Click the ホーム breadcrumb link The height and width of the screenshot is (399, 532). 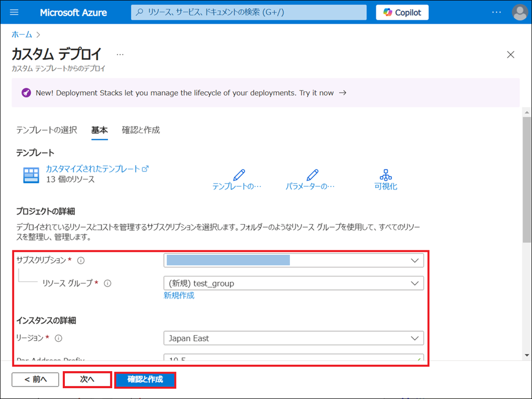pyautogui.click(x=22, y=34)
